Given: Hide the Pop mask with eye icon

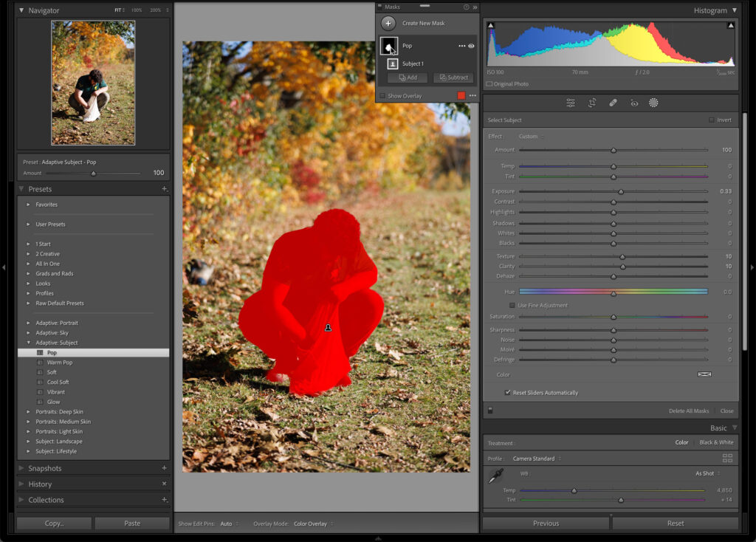Looking at the screenshot, I should (x=471, y=46).
